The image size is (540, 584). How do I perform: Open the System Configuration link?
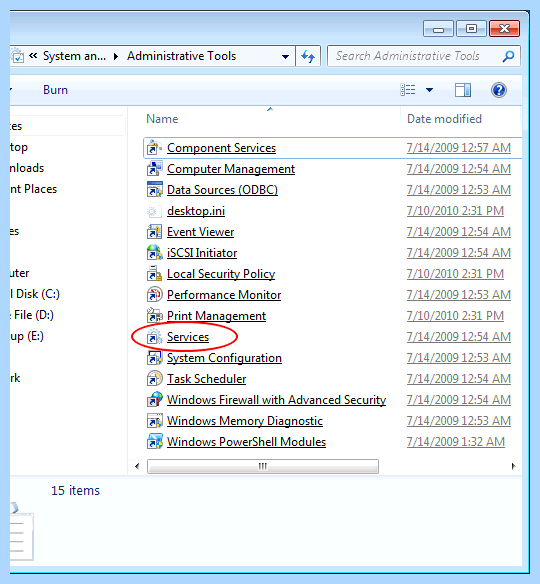[224, 358]
